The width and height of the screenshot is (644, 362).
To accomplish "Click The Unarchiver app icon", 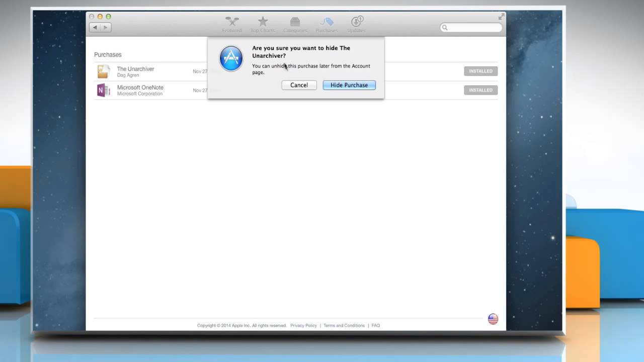I will coord(104,71).
